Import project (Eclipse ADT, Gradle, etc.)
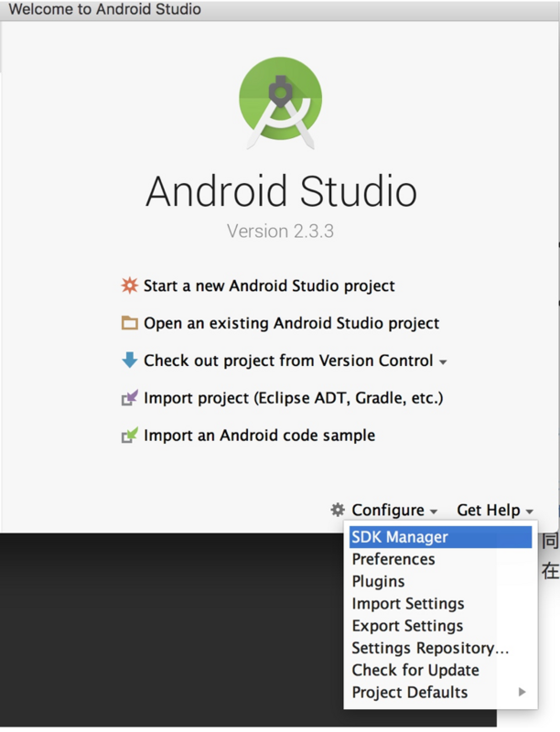 [293, 398]
